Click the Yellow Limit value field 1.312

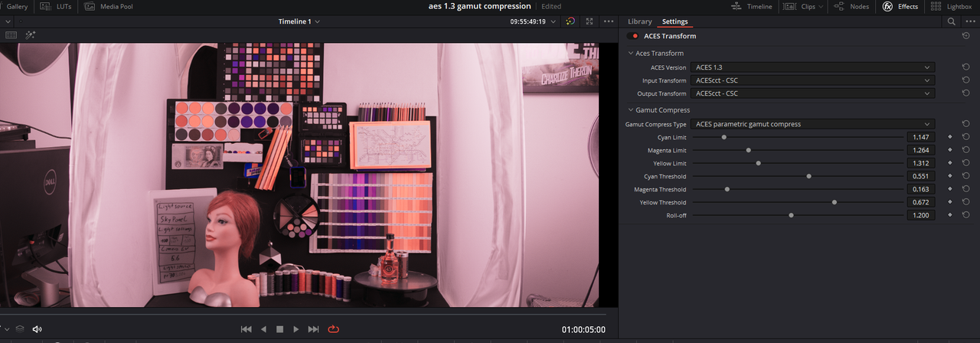click(x=921, y=163)
